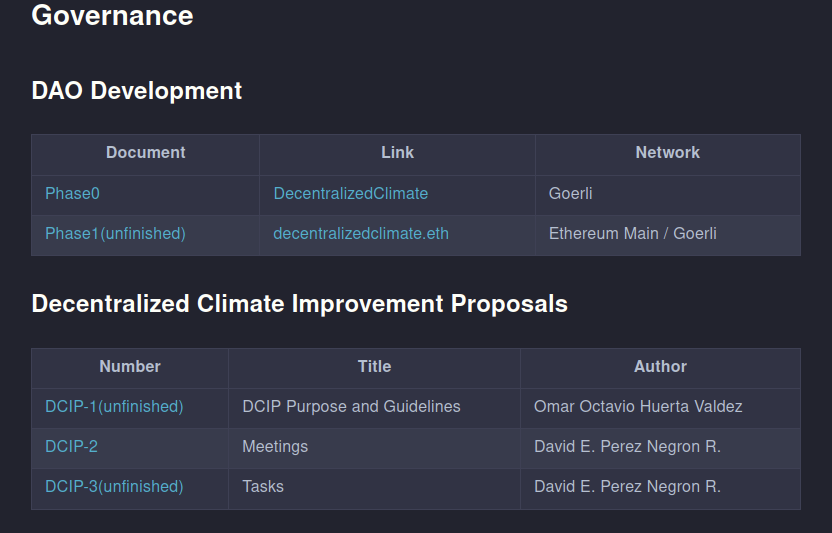Click the Network column header
832x533 pixels.
coord(668,153)
